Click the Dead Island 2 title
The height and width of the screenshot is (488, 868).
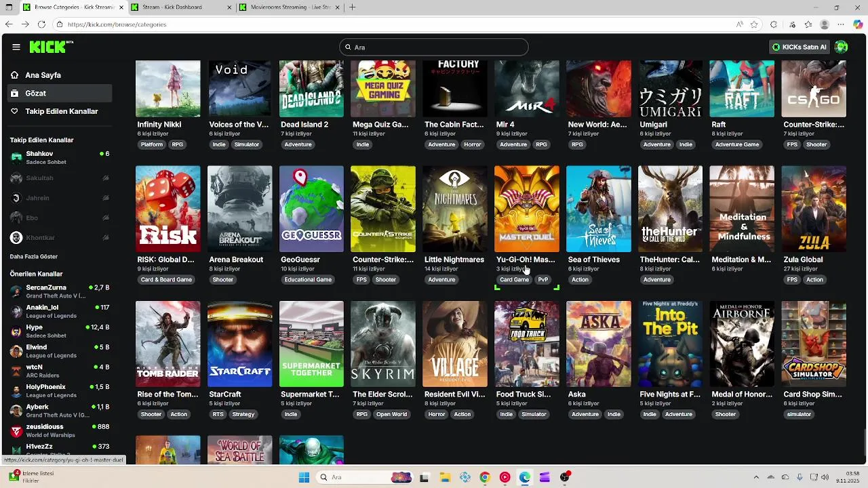[x=304, y=125]
